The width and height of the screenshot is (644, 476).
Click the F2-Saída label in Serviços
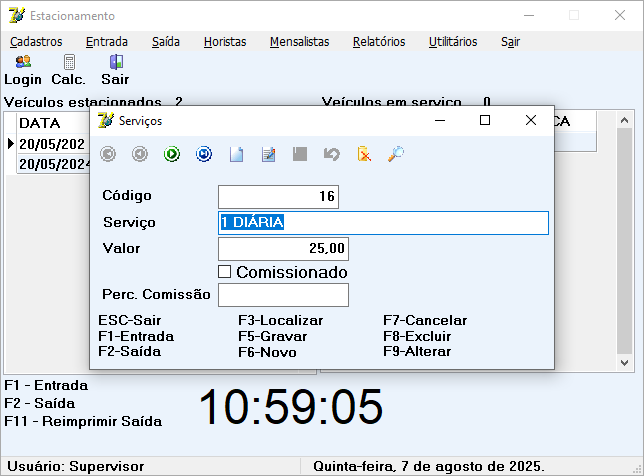129,352
